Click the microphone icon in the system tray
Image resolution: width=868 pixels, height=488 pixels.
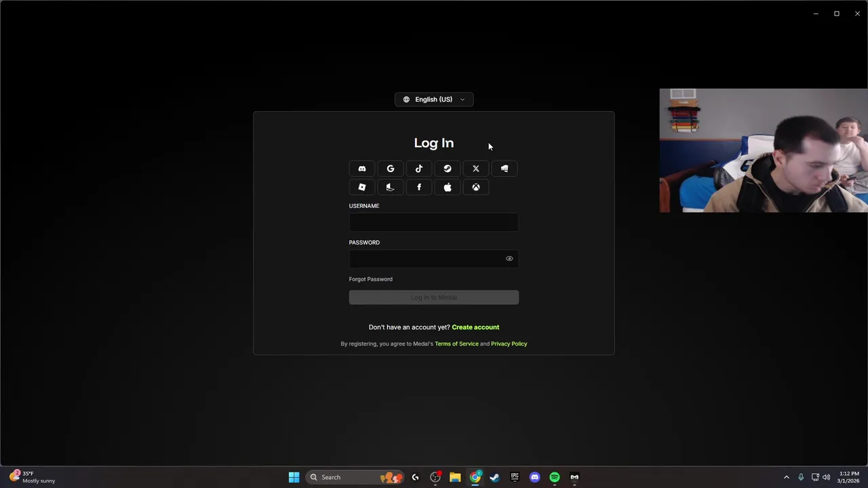(x=801, y=477)
